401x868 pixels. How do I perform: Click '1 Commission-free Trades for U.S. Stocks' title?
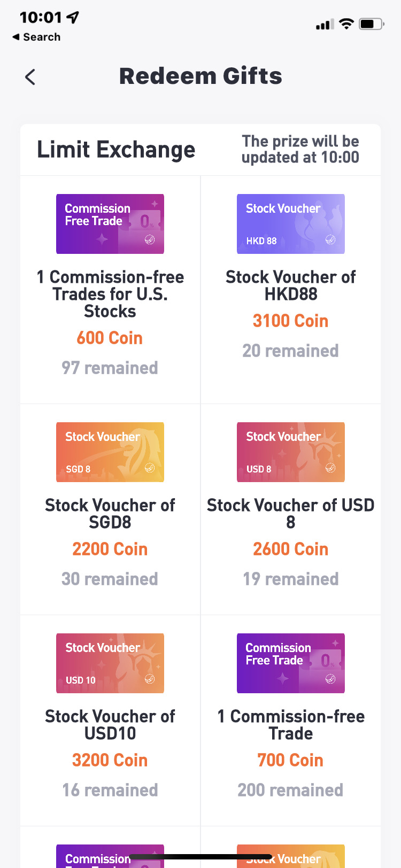pyautogui.click(x=110, y=294)
